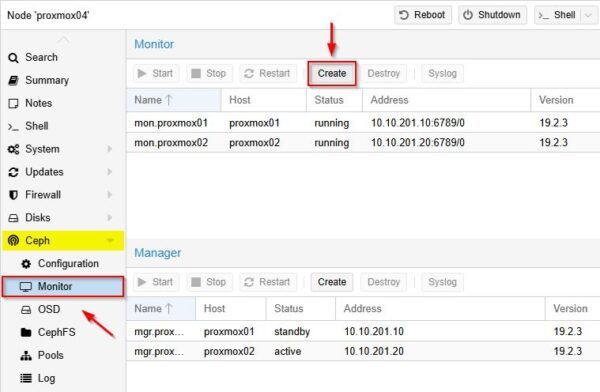Open the CephFS page
The height and width of the screenshot is (392, 600).
tap(63, 332)
